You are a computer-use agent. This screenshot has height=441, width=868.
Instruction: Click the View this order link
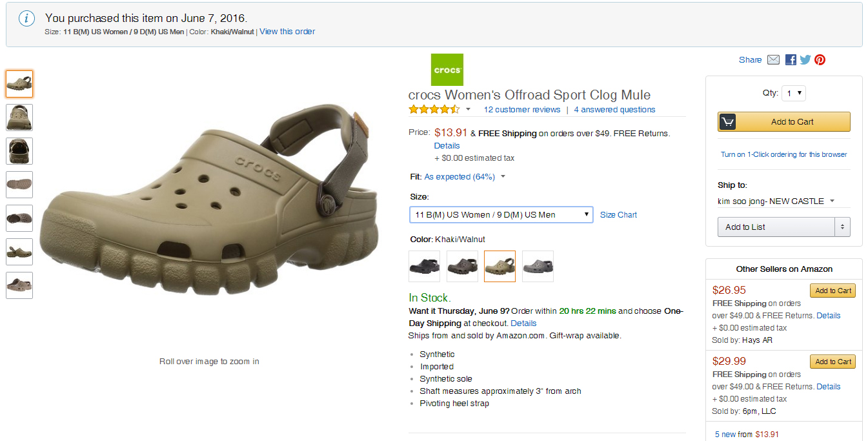pos(287,32)
